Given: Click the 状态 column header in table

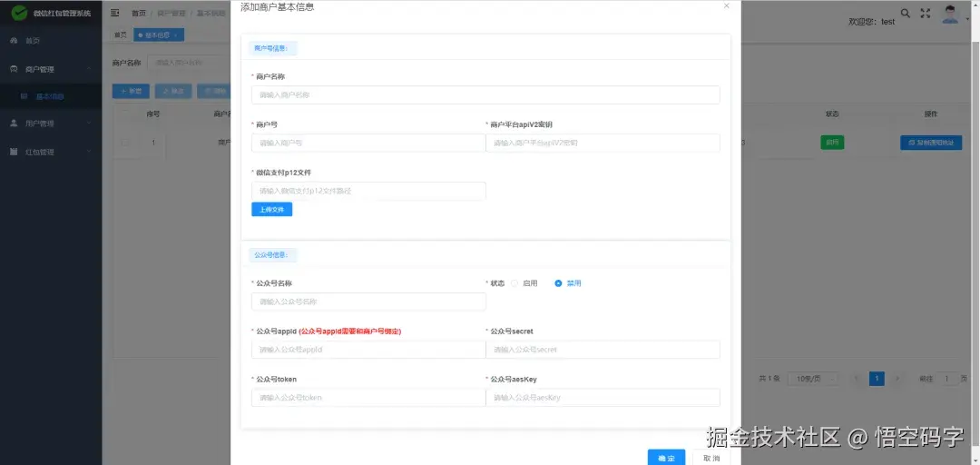Looking at the screenshot, I should 832,114.
